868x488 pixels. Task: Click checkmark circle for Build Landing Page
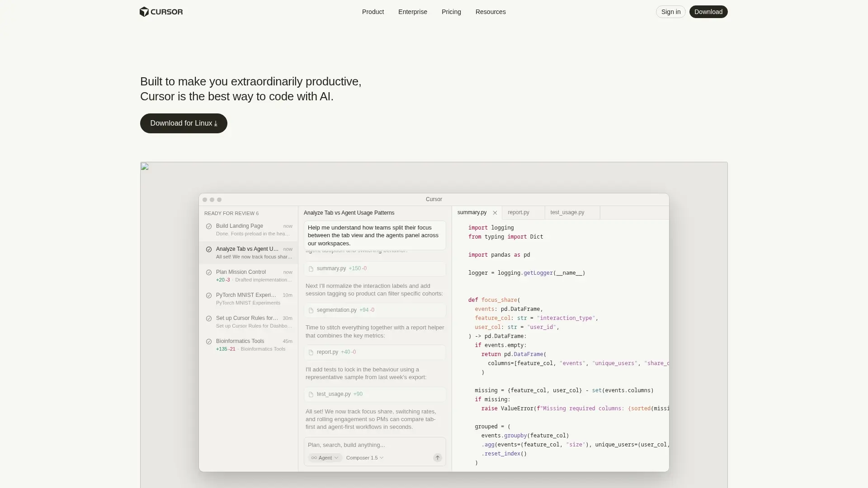pos(209,226)
